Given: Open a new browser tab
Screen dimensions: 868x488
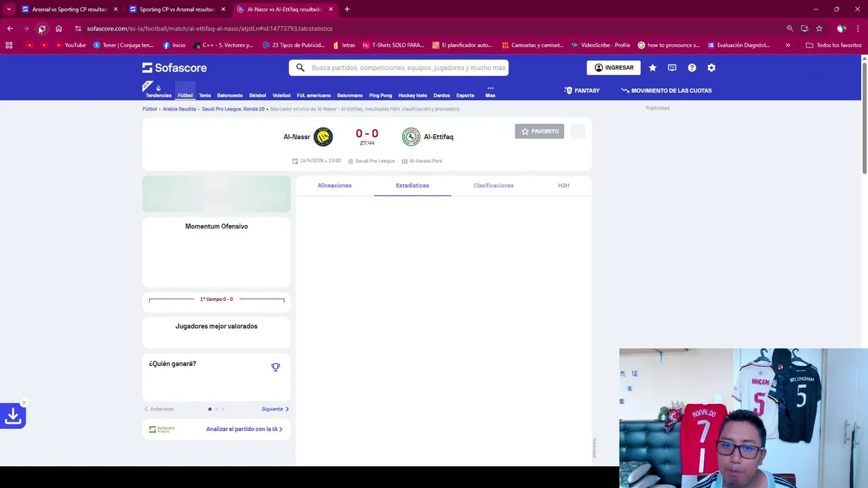Looking at the screenshot, I should click(x=347, y=9).
